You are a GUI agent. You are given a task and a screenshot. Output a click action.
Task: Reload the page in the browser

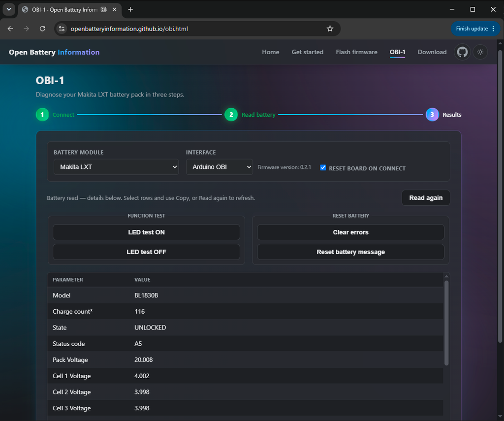(x=42, y=29)
